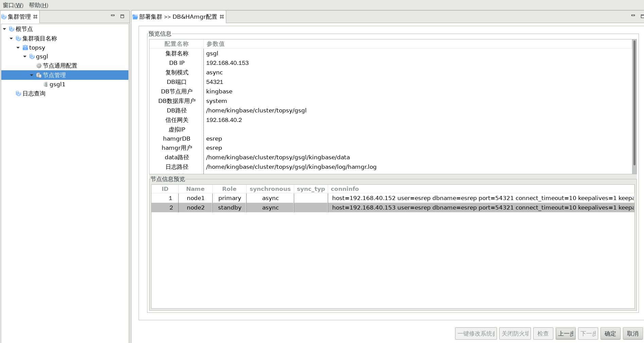This screenshot has height=343, width=644.
Task: Go back with 上一步 button
Action: tap(566, 333)
